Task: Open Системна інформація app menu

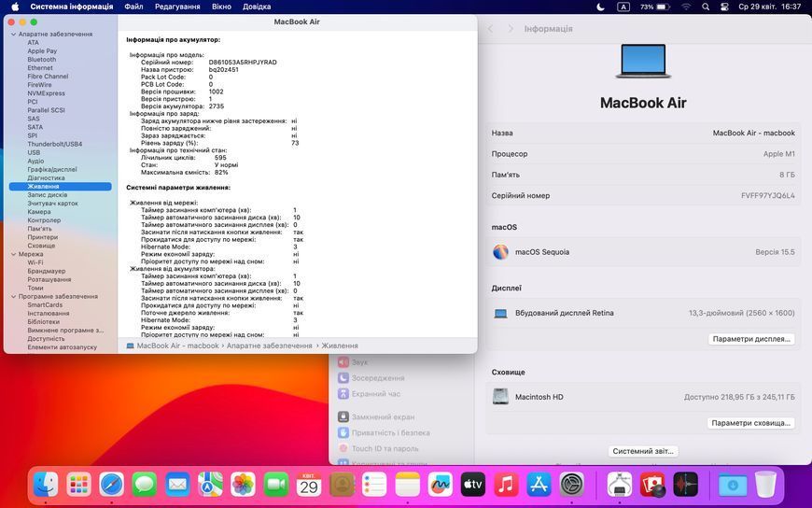Action: pyautogui.click(x=72, y=7)
